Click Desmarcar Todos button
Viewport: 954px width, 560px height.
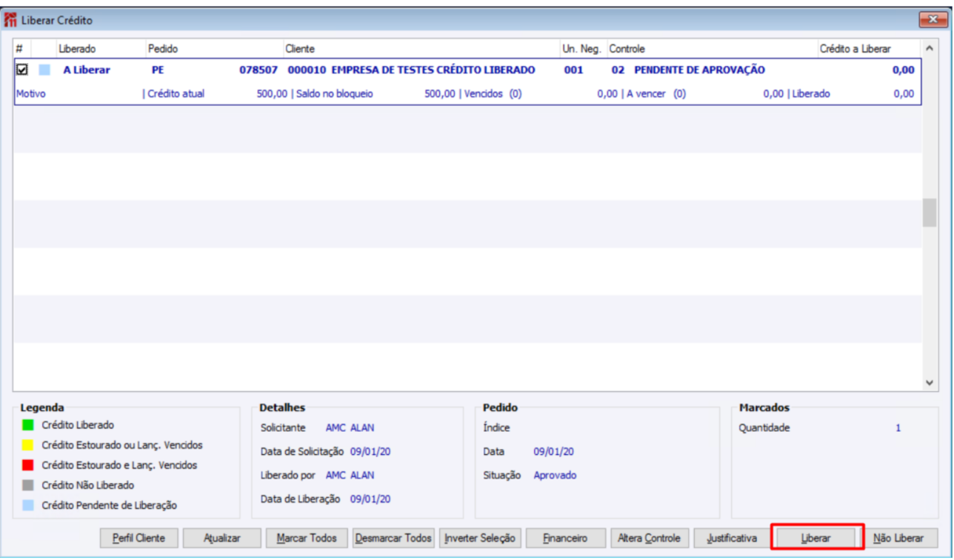click(393, 539)
